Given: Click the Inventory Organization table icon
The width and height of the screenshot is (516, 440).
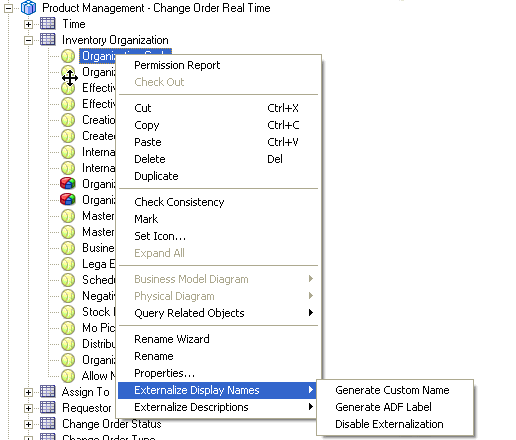Looking at the screenshot, I should (48, 40).
